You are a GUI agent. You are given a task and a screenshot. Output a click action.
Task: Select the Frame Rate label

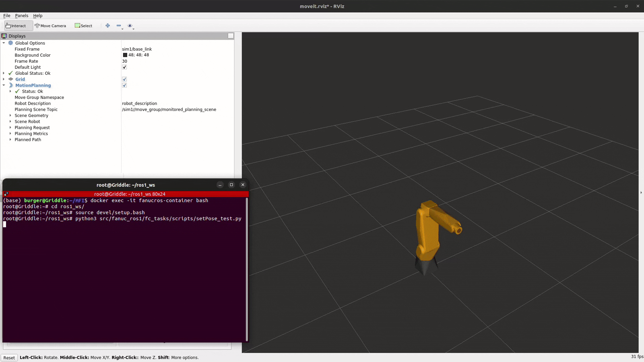point(26,61)
